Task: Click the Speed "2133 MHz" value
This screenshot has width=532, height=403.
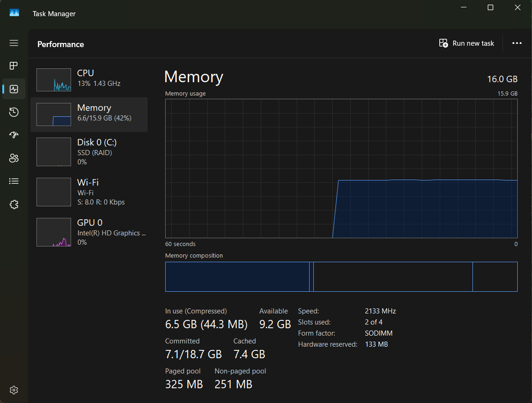Action: (380, 311)
